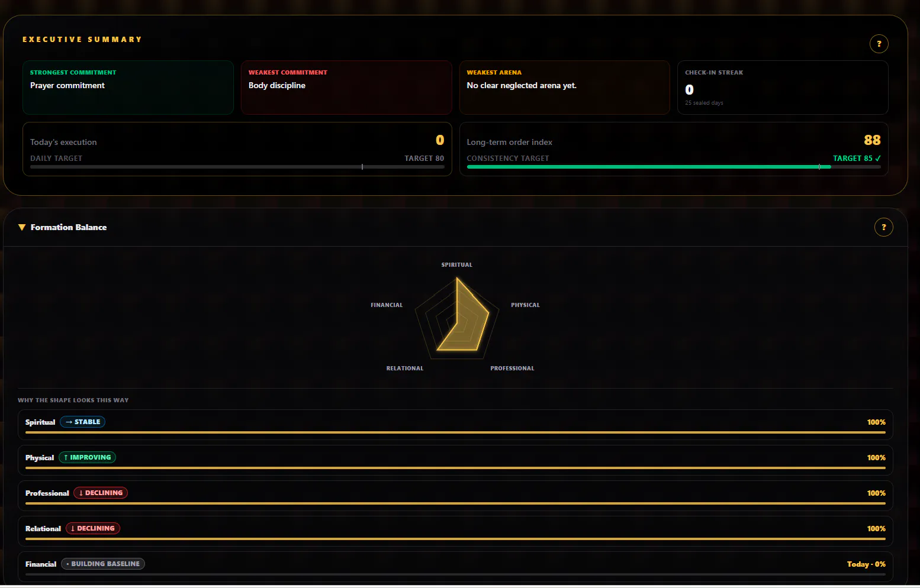Click the Relational row progress bar
920x588 pixels.
pos(455,539)
